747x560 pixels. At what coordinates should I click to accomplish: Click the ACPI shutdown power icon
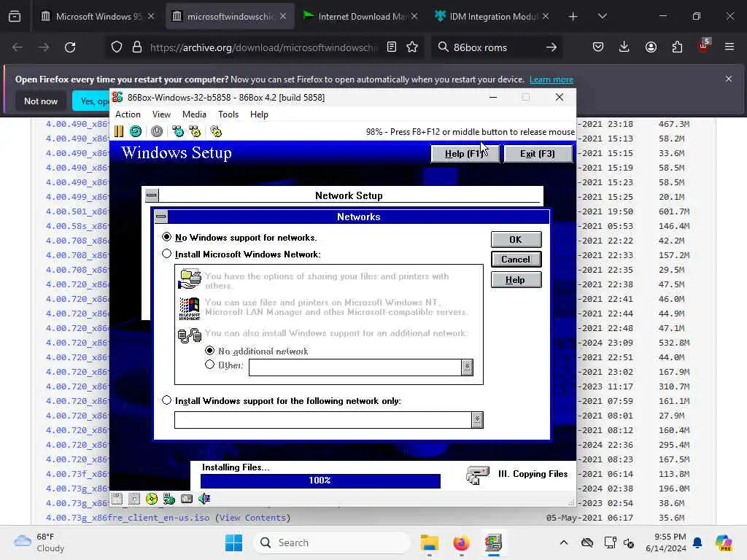(157, 131)
